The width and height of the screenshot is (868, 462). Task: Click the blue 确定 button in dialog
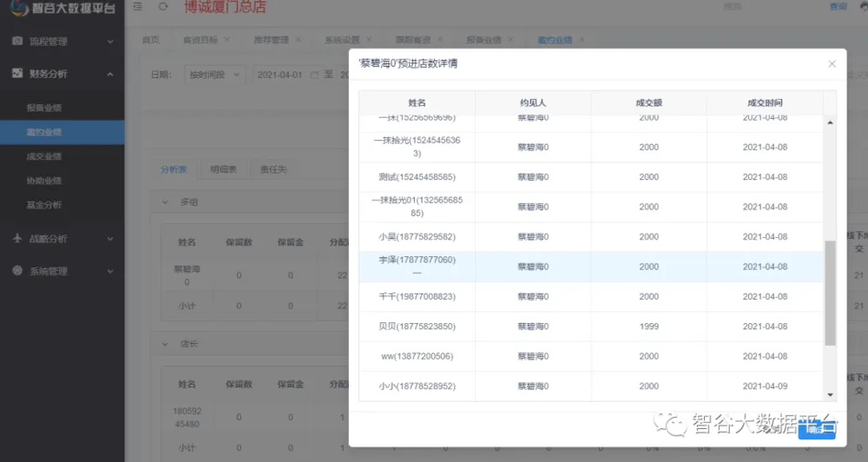click(816, 430)
